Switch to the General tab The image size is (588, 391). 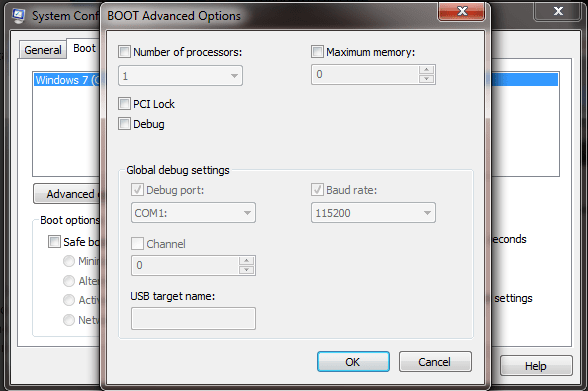43,50
